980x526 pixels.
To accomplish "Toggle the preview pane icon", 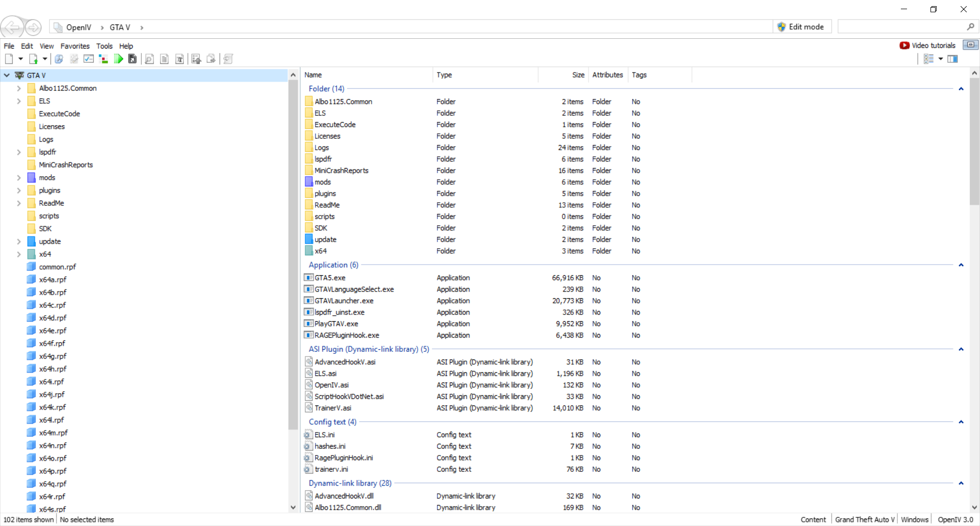I will [952, 59].
